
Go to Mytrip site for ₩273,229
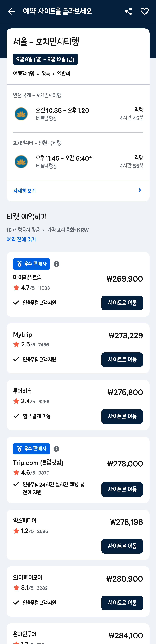tap(122, 359)
